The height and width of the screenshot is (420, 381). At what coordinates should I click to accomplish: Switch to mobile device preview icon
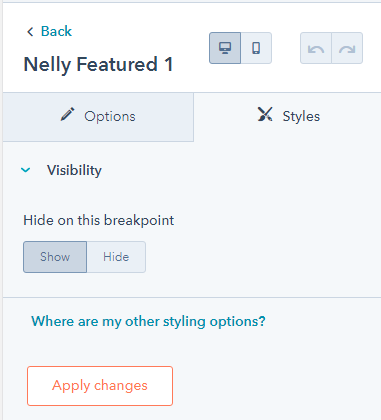[256, 48]
